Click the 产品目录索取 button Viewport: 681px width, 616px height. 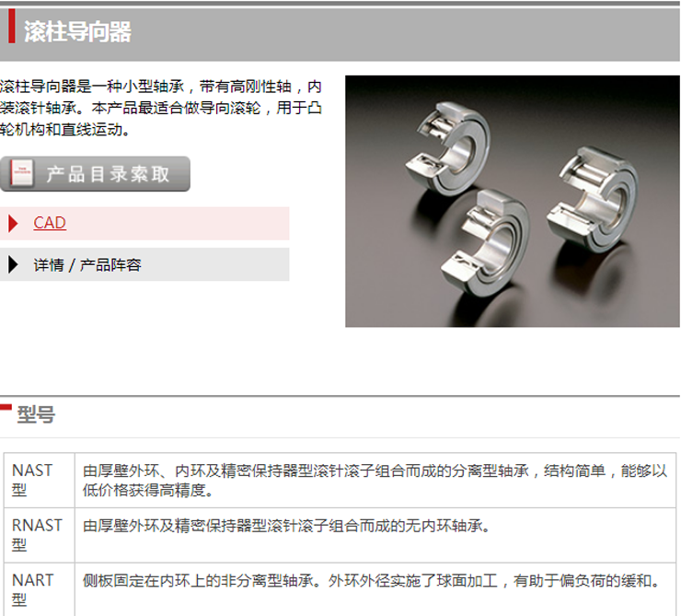[95, 174]
